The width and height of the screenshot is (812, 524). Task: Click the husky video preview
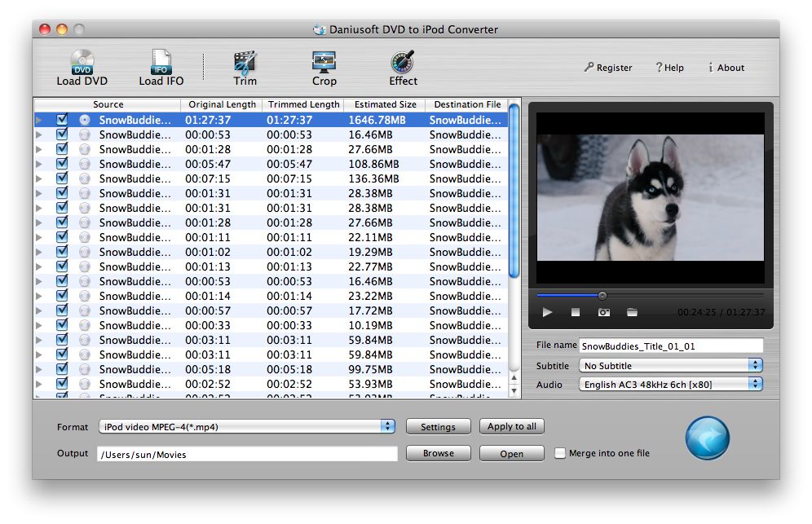pos(650,197)
